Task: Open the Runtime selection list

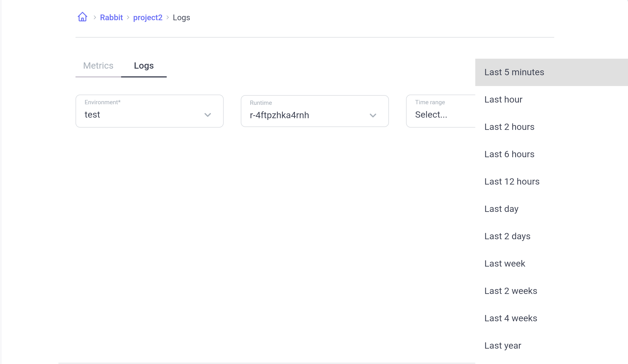Action: (308, 115)
